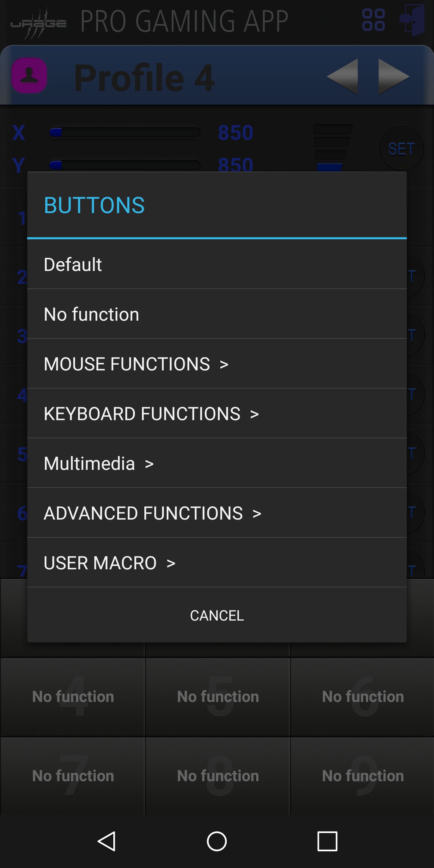Tap the round SET button
434x868 pixels.
pyautogui.click(x=401, y=148)
